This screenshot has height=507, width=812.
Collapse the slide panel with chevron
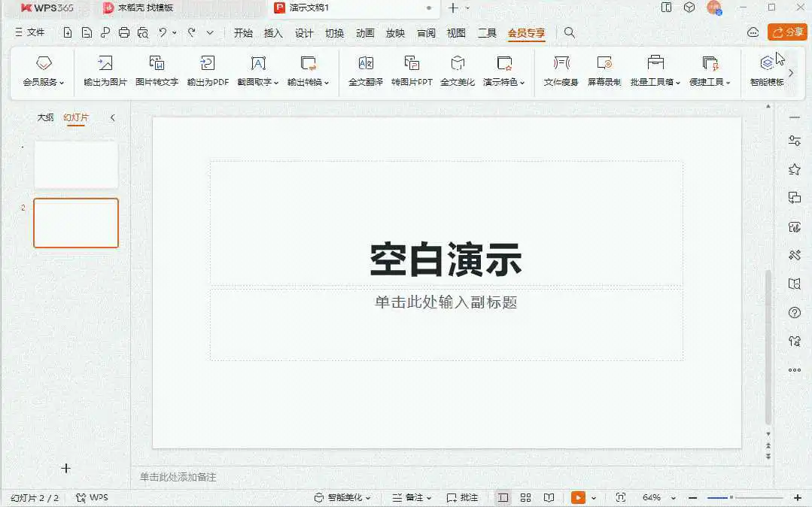112,117
